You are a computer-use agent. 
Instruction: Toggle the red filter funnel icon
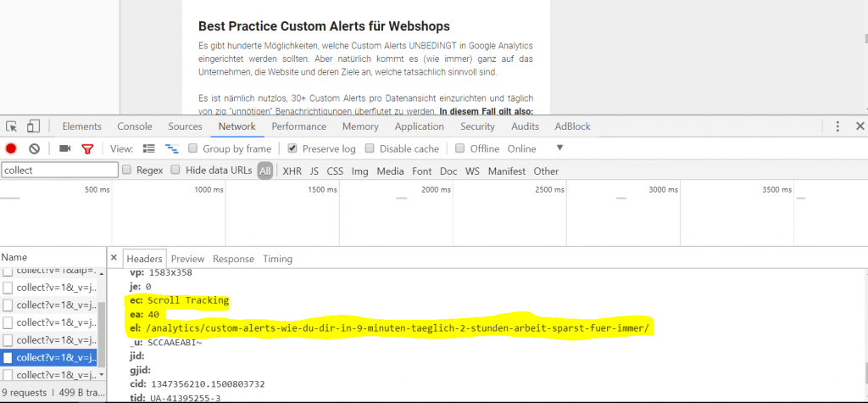tap(86, 148)
